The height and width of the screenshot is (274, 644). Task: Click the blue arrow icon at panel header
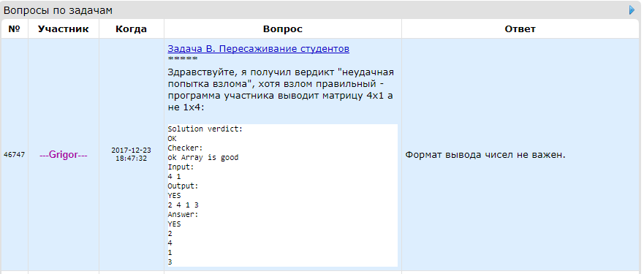coord(632,10)
